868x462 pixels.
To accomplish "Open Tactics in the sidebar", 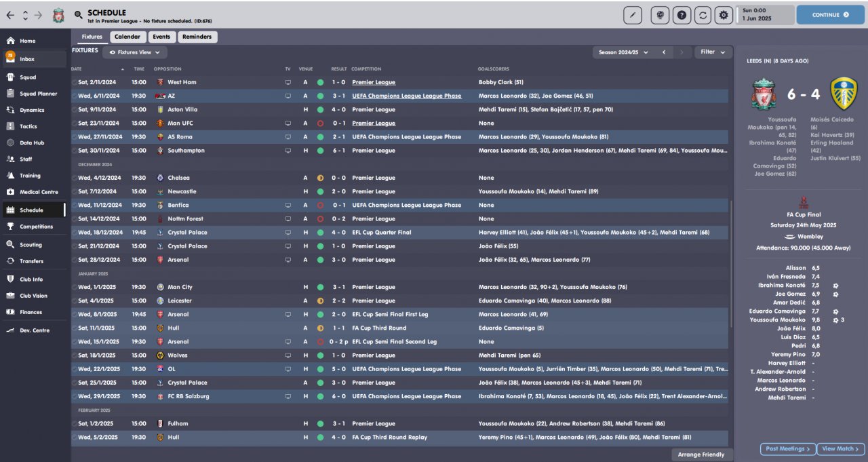I will (34, 126).
